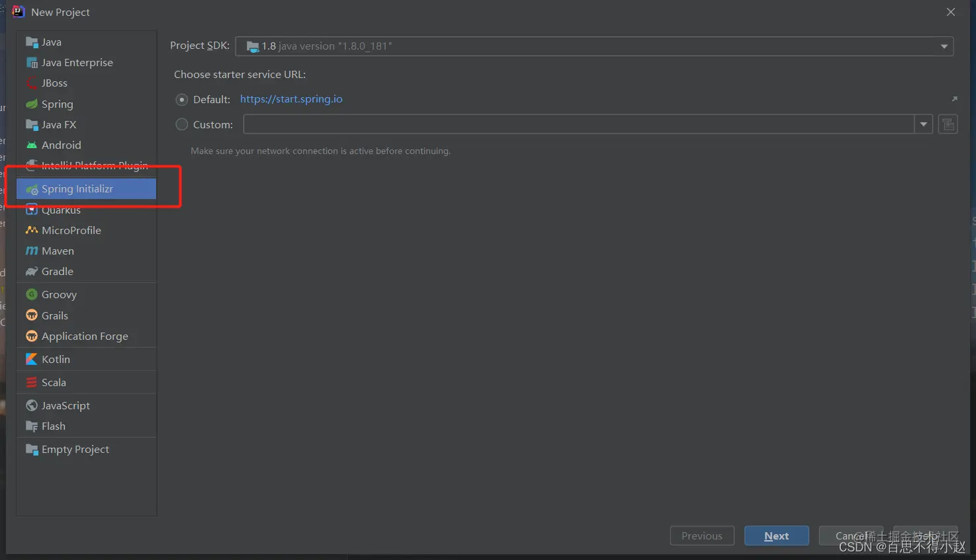976x560 pixels.
Task: Click the MicroProfile icon
Action: click(x=31, y=230)
